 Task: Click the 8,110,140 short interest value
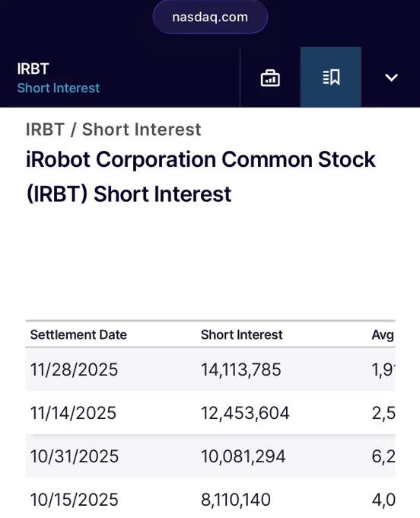(x=236, y=500)
